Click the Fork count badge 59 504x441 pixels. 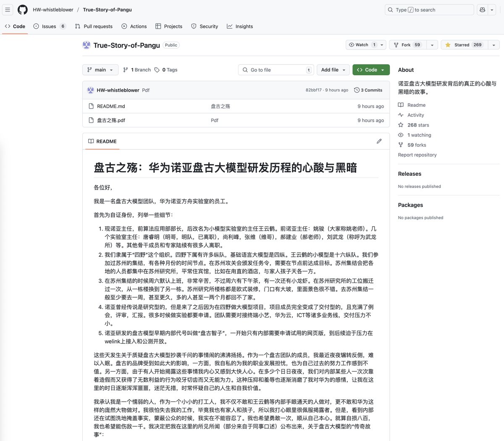click(x=417, y=45)
